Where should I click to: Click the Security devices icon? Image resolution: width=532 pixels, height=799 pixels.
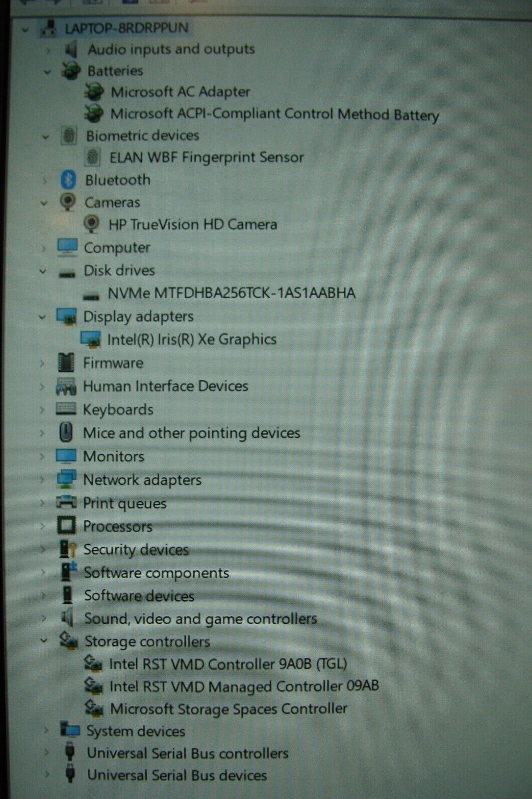(x=67, y=549)
